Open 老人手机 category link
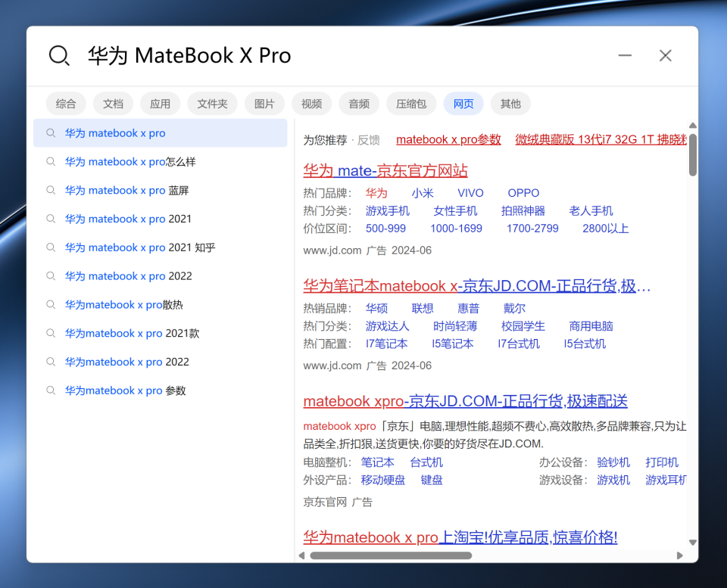Viewport: 727px width, 588px height. point(591,211)
